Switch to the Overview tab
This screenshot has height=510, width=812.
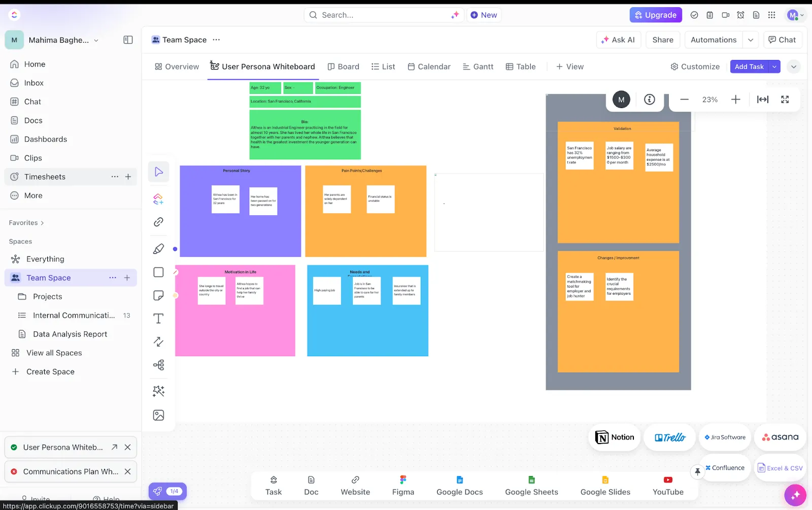[x=177, y=66]
